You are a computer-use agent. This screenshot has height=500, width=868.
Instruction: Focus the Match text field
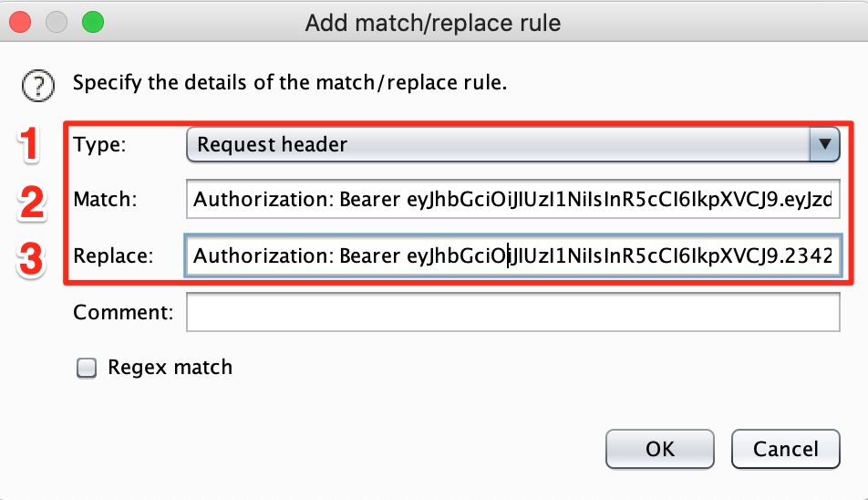tap(513, 199)
